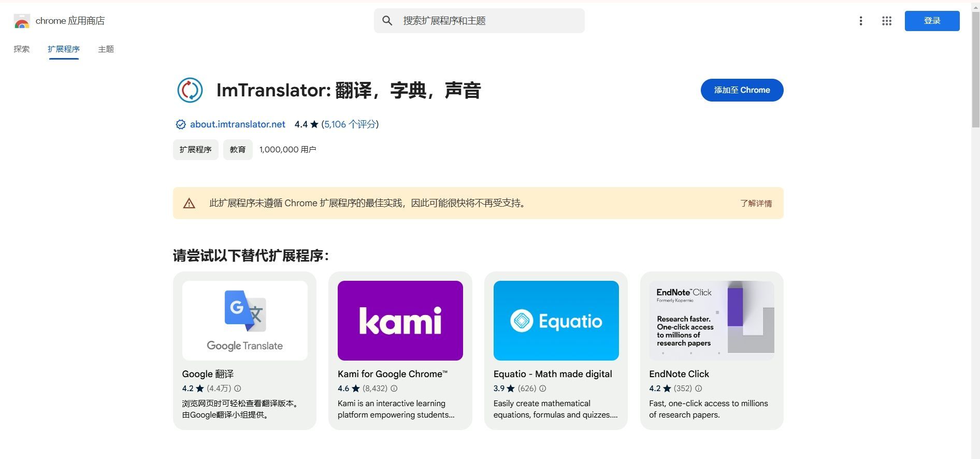Click the 登录 sign-in button
Image resolution: width=980 pixels, height=459 pixels.
(x=932, y=21)
